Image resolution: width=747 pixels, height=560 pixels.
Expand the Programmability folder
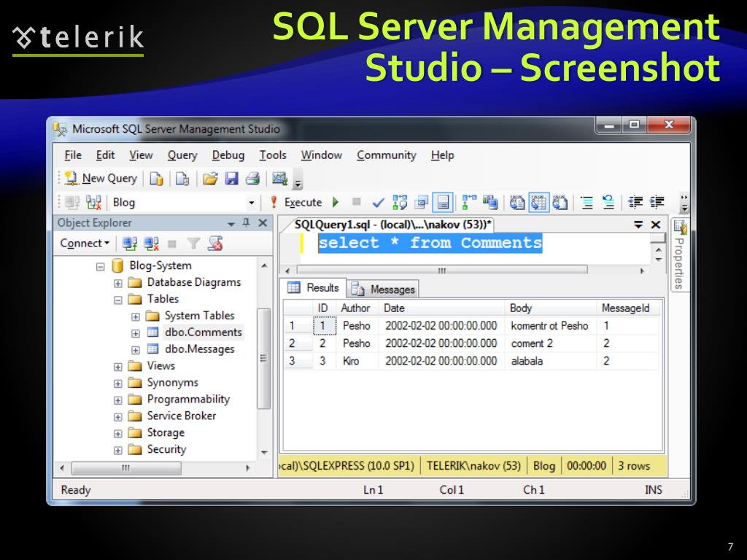[x=117, y=400]
